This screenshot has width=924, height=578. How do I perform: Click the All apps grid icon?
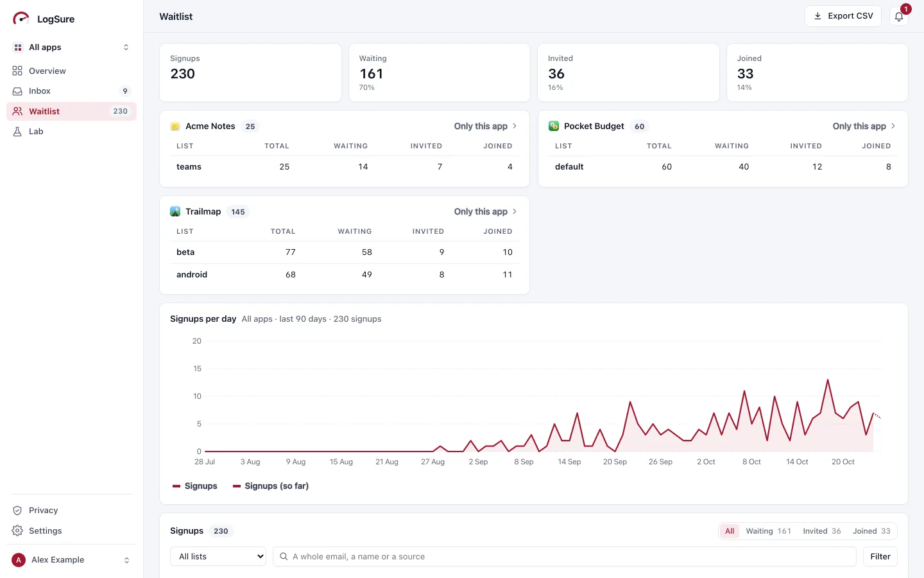click(x=18, y=48)
